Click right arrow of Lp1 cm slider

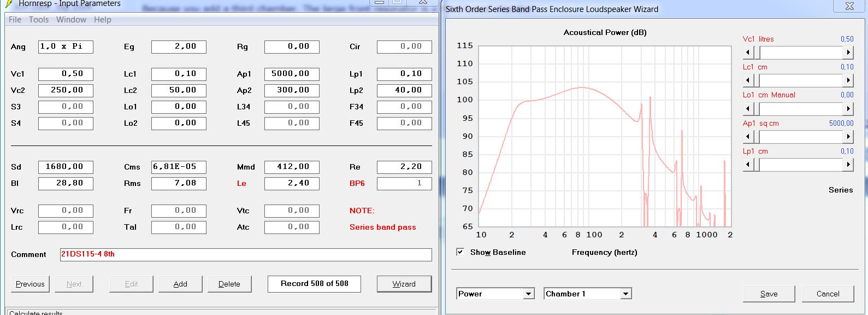[848, 165]
